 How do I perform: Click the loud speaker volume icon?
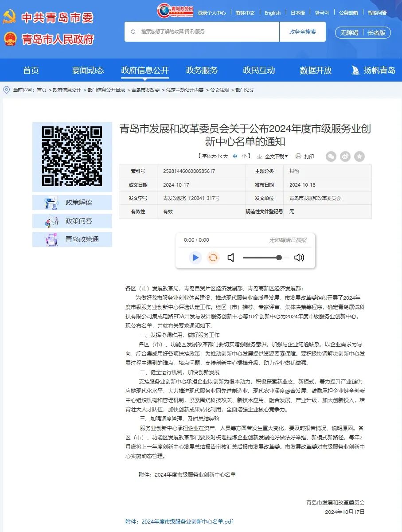(x=299, y=258)
